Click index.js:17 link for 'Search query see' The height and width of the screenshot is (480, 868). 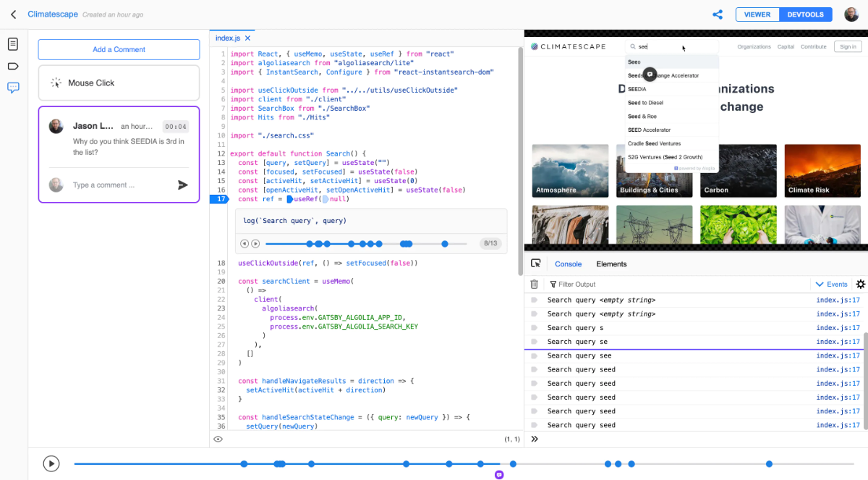click(x=838, y=355)
